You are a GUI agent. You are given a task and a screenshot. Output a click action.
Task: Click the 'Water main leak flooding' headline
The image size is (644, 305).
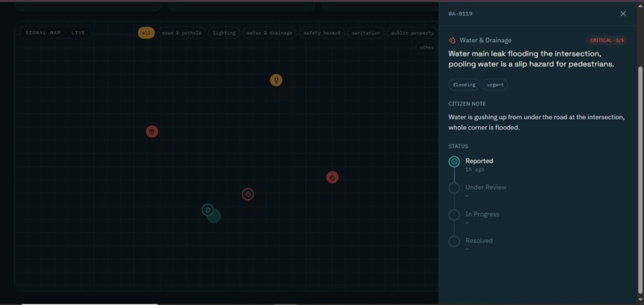[531, 59]
